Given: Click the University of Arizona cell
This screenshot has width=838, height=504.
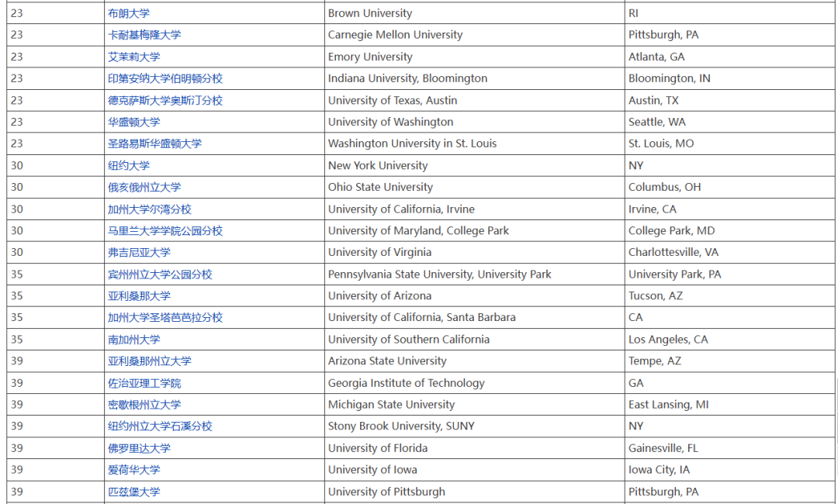Looking at the screenshot, I should coord(475,295).
